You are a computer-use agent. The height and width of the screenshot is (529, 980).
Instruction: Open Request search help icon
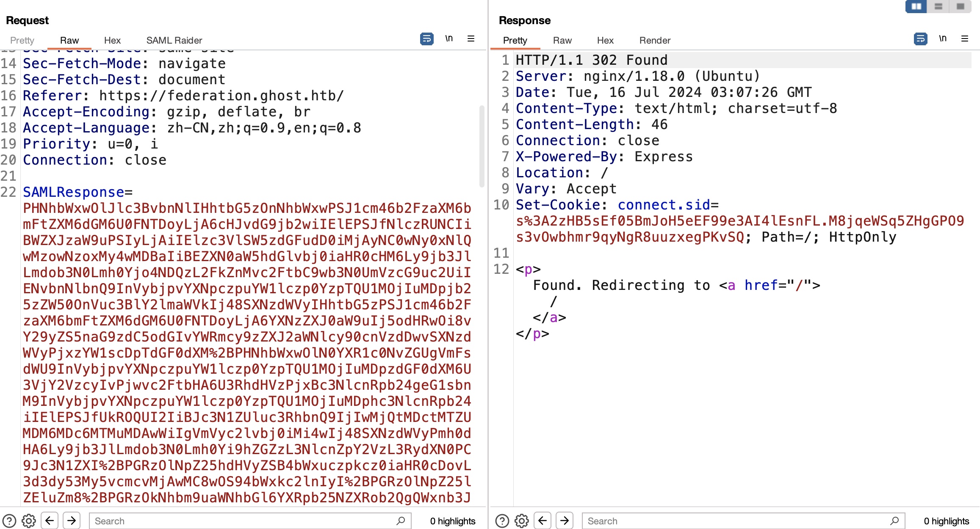tap(9, 521)
